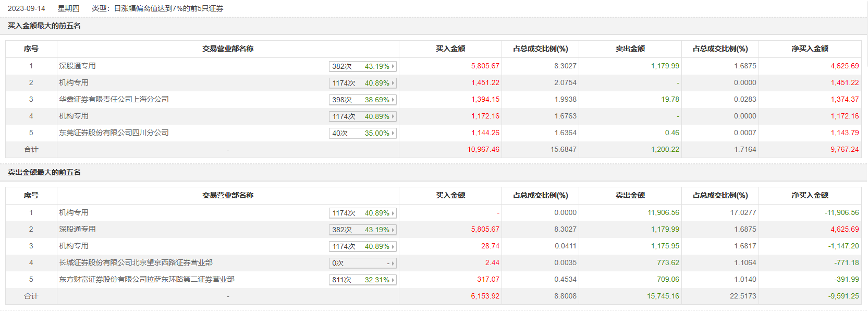Click the 1174次 badge arrow in top table row 4
The height and width of the screenshot is (311, 868).
pyautogui.click(x=393, y=116)
